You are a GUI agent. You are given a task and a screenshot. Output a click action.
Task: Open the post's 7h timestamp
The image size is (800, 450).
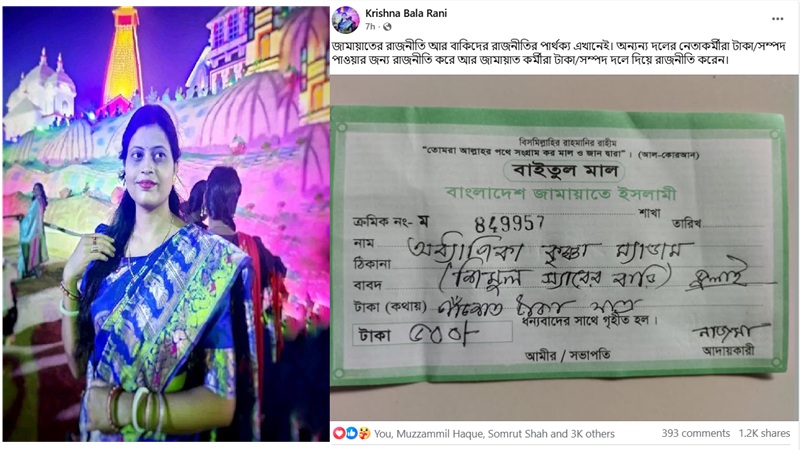[370, 27]
